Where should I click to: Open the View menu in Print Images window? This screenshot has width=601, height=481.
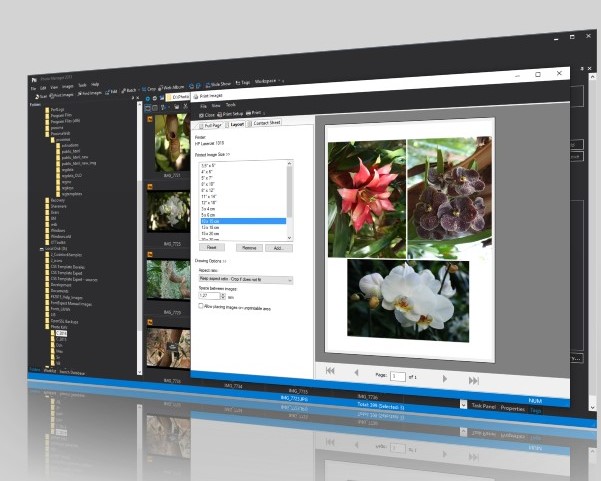216,105
